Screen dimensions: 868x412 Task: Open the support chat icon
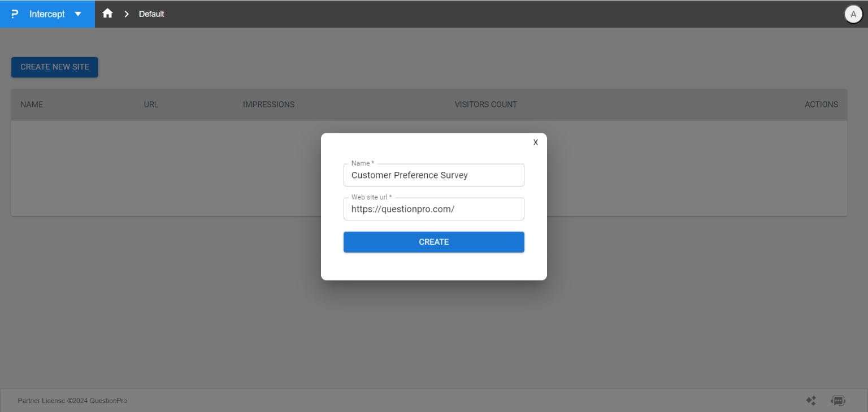click(838, 400)
